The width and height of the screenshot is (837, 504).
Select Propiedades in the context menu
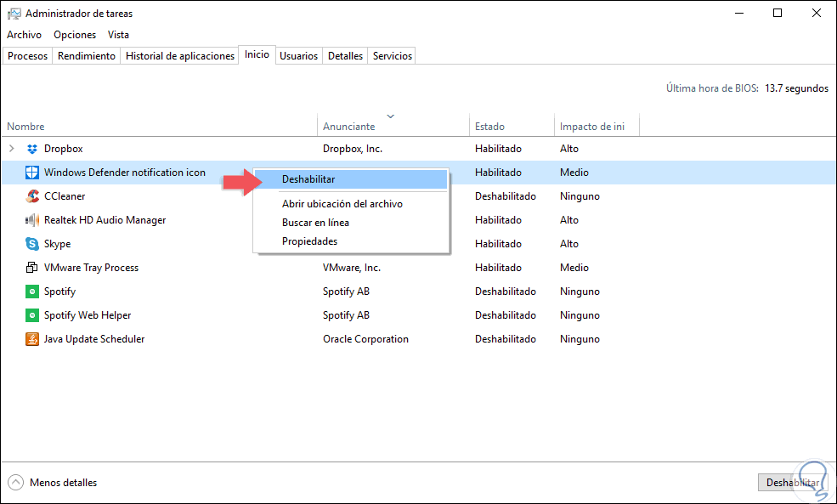point(309,241)
